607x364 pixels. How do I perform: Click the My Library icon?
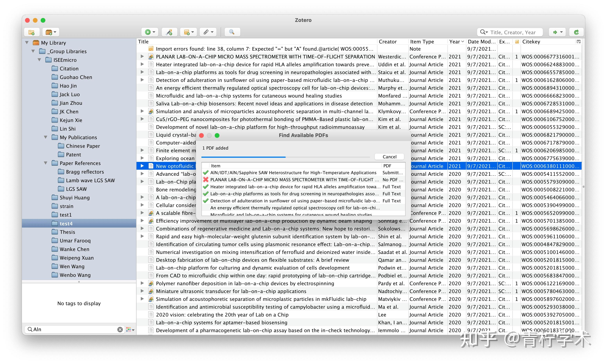36,43
